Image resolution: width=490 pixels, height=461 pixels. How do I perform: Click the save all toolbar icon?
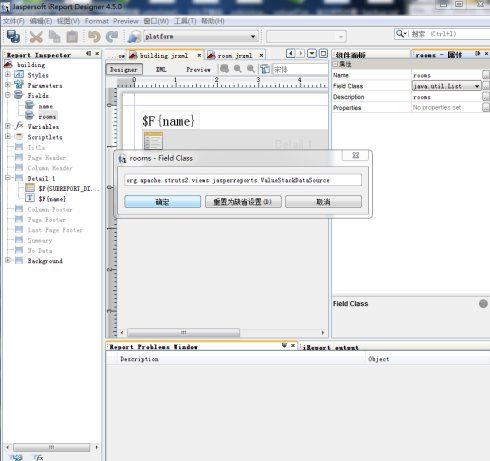[x=13, y=36]
